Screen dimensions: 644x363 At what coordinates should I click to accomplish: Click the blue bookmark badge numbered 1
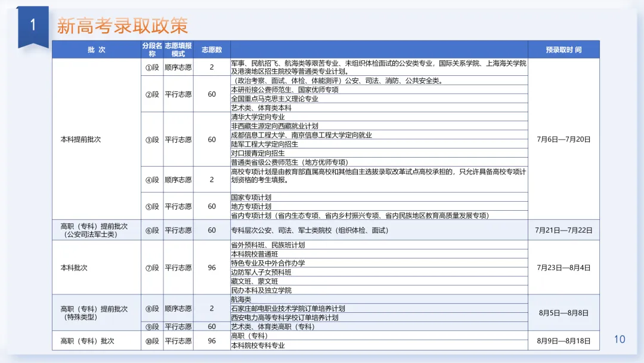tap(33, 26)
